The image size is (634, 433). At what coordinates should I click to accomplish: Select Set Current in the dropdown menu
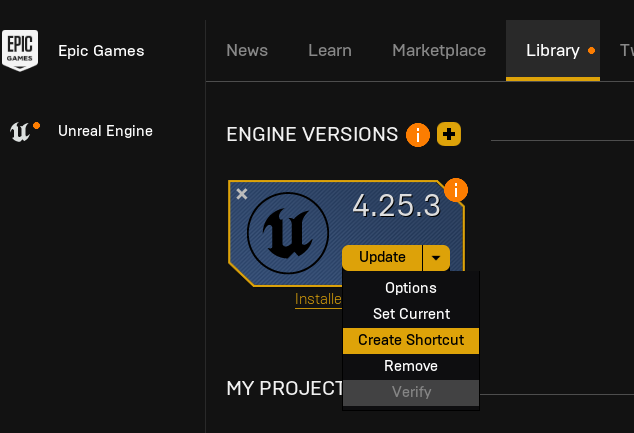[x=411, y=314]
